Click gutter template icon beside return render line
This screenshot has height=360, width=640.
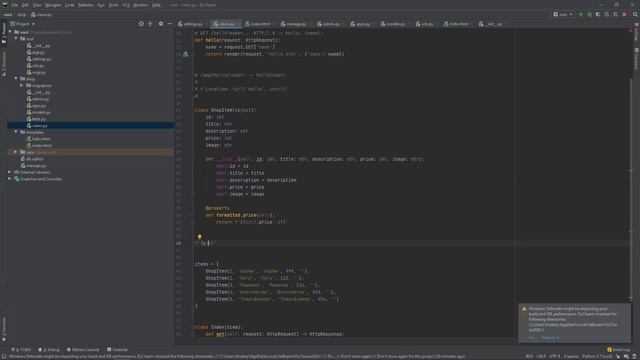[185, 54]
